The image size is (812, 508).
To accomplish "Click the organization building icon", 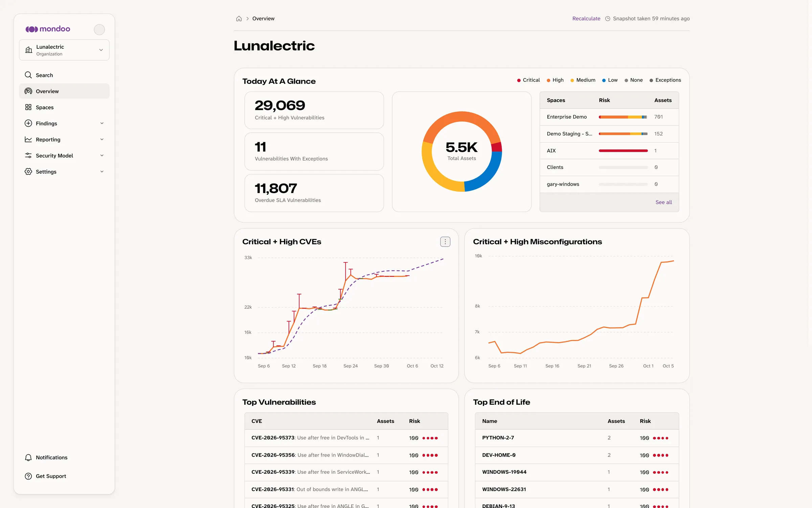I will [29, 50].
